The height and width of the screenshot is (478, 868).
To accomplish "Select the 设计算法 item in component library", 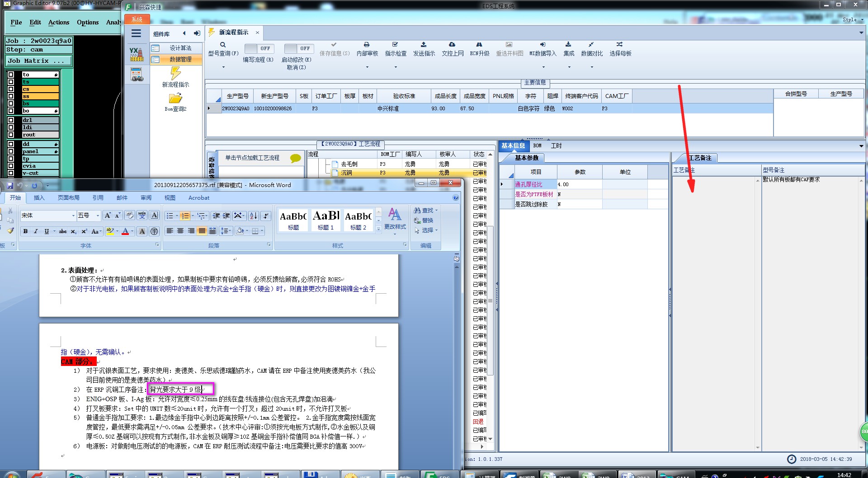I will pos(176,48).
